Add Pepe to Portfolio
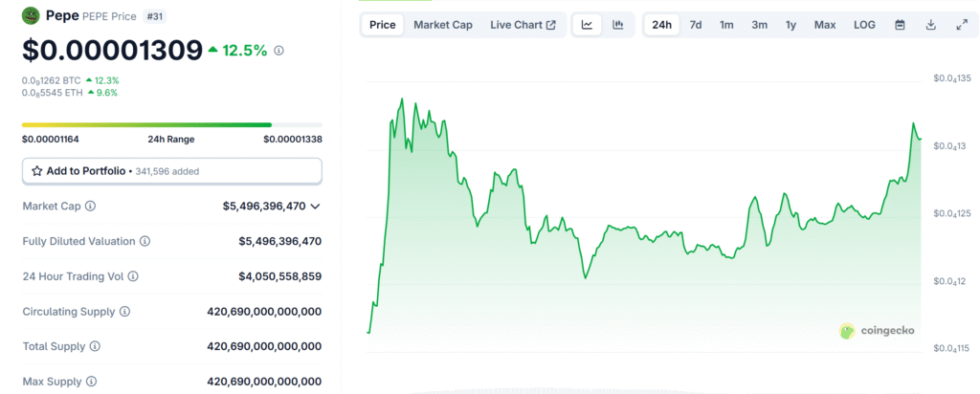The image size is (980, 394). [x=172, y=171]
